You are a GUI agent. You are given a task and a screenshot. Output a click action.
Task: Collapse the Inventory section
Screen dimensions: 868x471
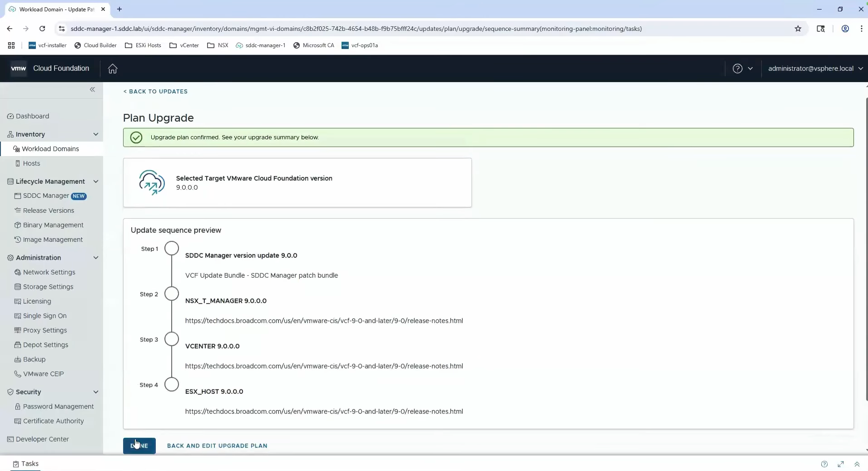coord(95,134)
